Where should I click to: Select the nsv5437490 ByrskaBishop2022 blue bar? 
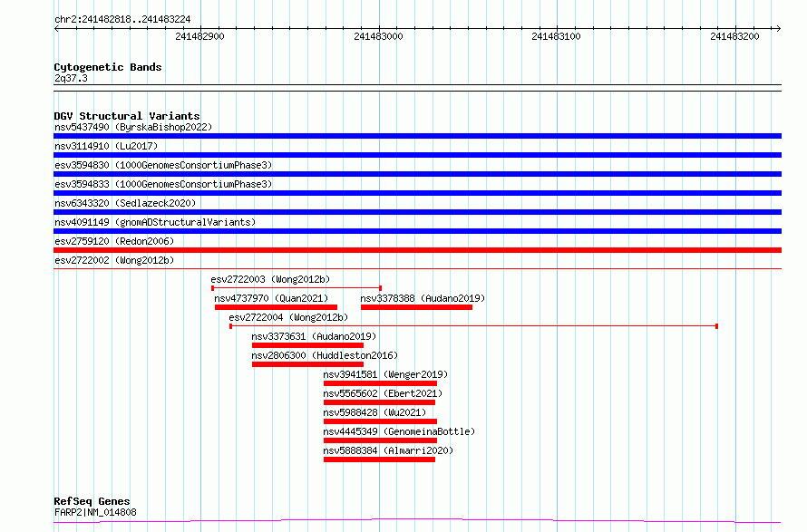(417, 136)
